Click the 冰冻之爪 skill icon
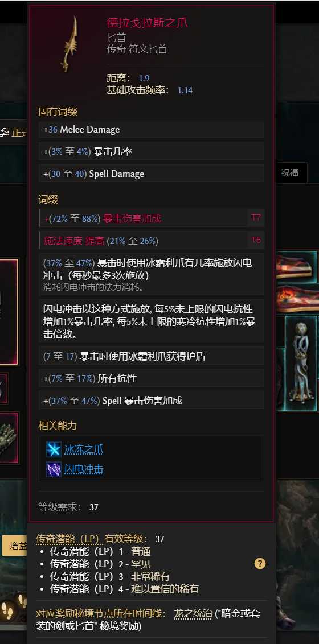Viewport: 319px width, 644px height. (x=54, y=449)
